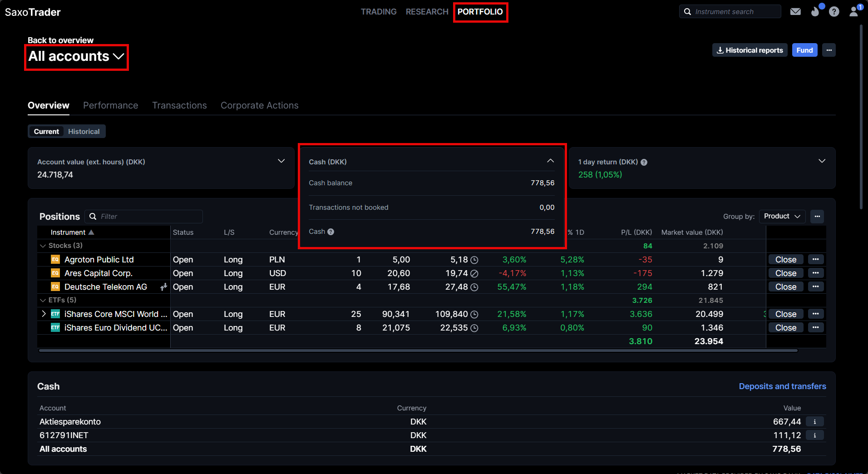
Task: Switch to the Performance tab
Action: tap(110, 105)
